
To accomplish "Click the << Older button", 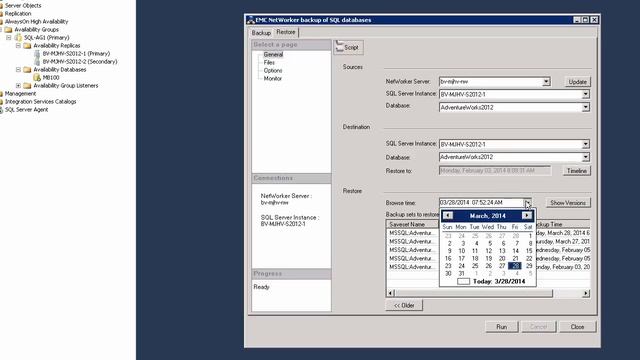I will (404, 305).
